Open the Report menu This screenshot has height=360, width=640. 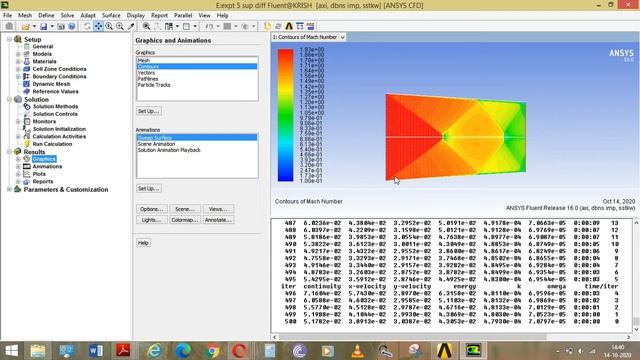click(x=159, y=16)
